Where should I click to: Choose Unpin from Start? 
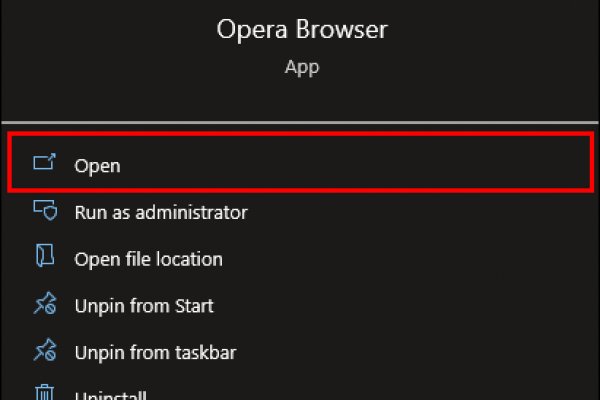pyautogui.click(x=144, y=305)
